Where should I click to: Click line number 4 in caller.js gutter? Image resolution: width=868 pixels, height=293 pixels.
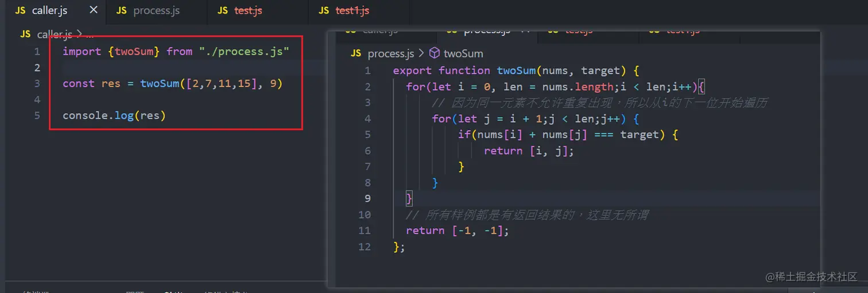37,100
